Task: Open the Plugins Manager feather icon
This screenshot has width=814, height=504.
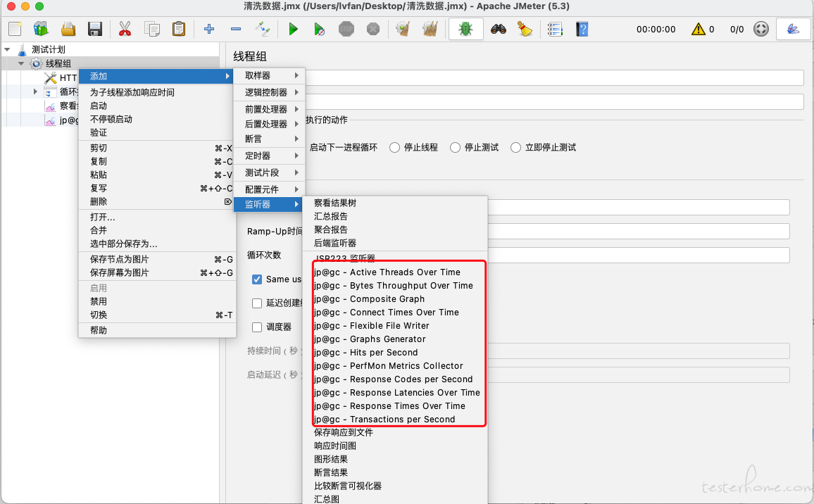Action: coord(793,29)
